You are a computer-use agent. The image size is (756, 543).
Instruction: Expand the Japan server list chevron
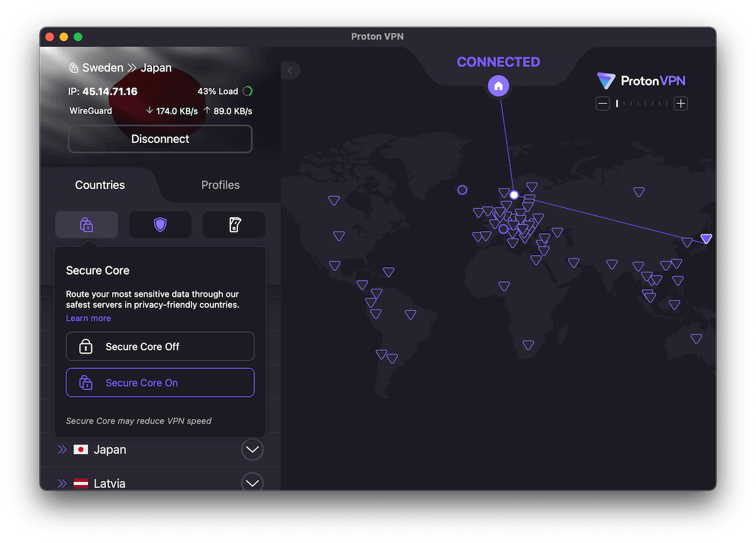pos(252,450)
